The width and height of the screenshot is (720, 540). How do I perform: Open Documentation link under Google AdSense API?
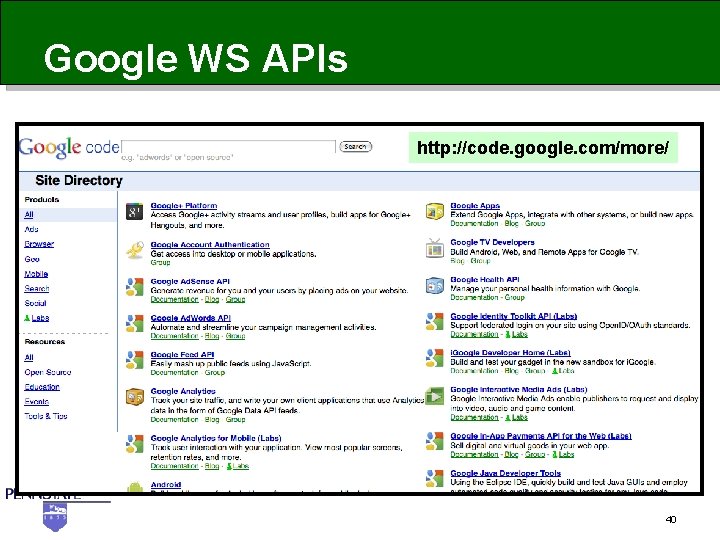pos(174,299)
